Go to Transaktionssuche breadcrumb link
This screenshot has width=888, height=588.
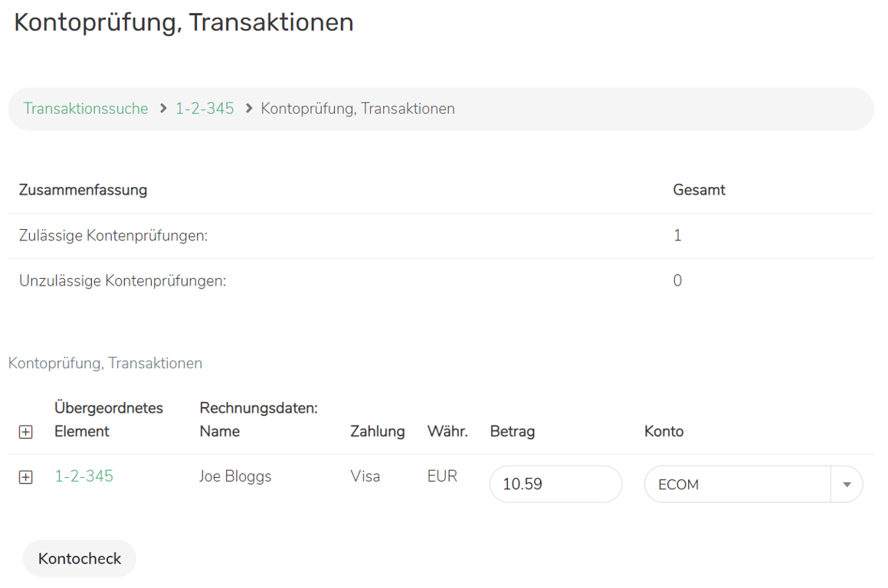[86, 109]
